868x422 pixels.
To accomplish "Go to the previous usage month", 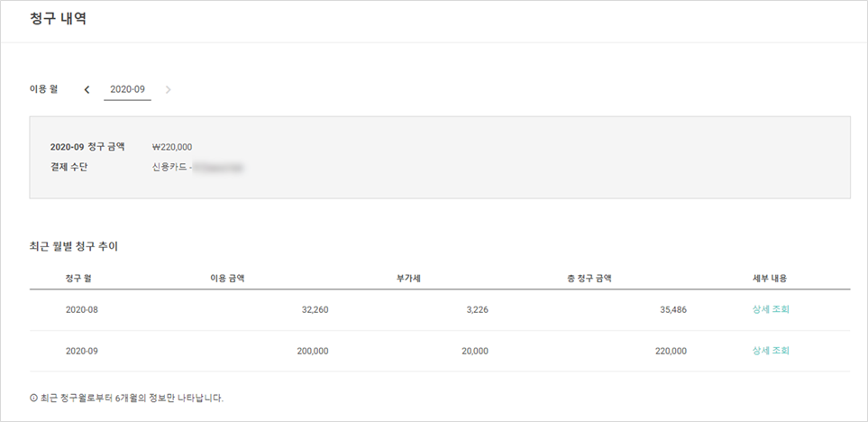I will pyautogui.click(x=87, y=89).
